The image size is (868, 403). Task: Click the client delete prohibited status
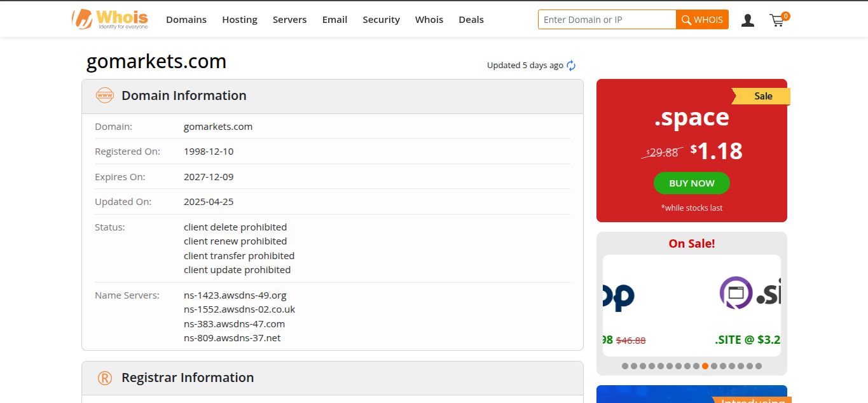(235, 227)
